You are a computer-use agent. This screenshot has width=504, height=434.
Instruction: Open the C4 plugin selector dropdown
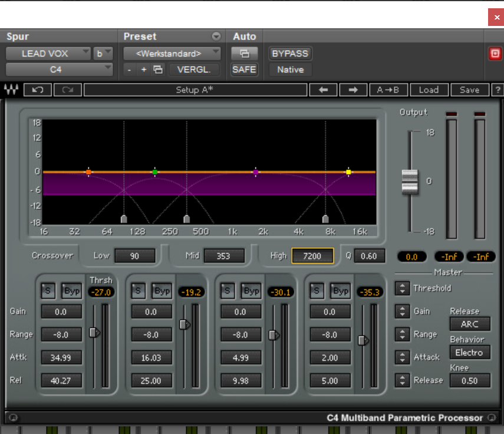point(59,70)
